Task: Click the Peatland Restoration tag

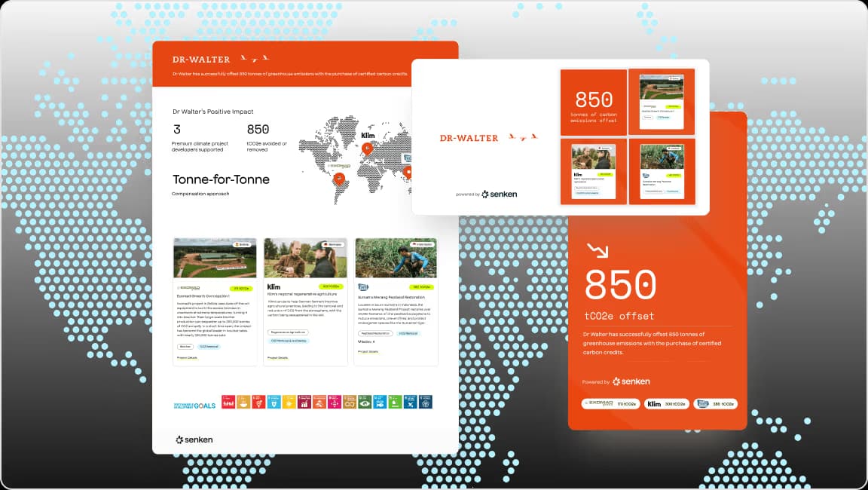Action: coord(376,333)
